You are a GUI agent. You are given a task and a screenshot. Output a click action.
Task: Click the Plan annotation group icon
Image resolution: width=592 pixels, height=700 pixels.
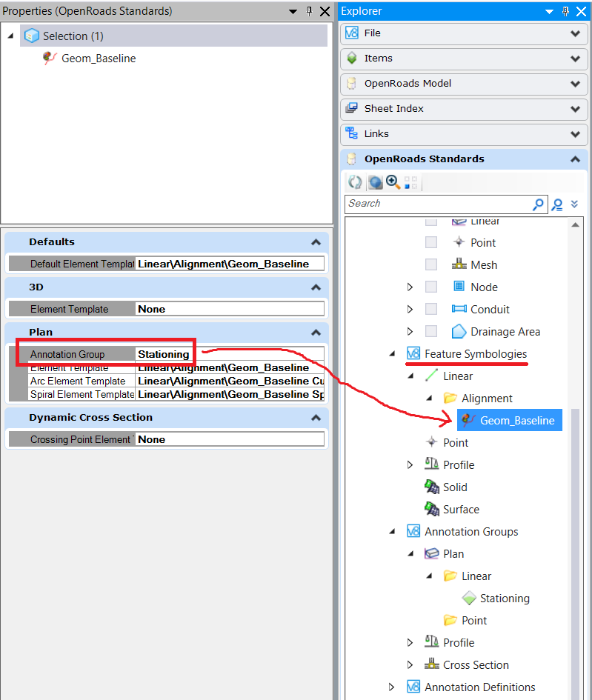coord(432,553)
